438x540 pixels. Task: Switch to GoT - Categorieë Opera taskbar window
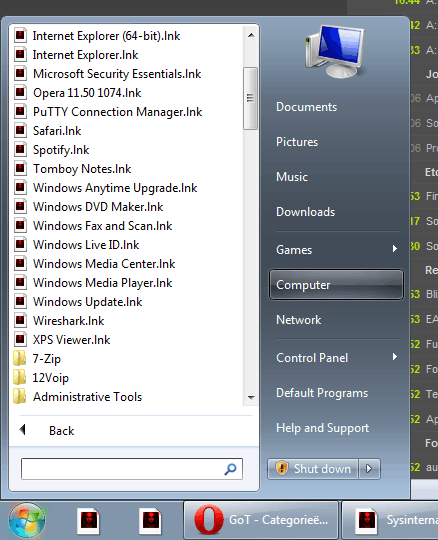click(261, 520)
